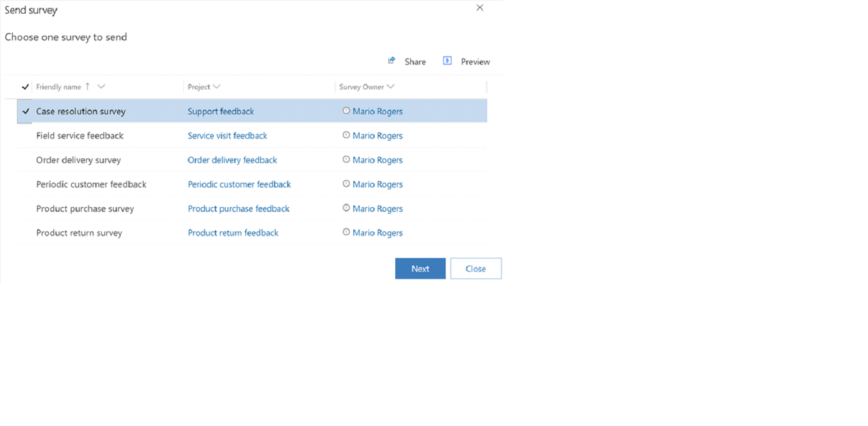Image resolution: width=868 pixels, height=426 pixels.
Task: Click the owner icon beside Mario Rogers in Case resolution row
Action: pyautogui.click(x=346, y=111)
